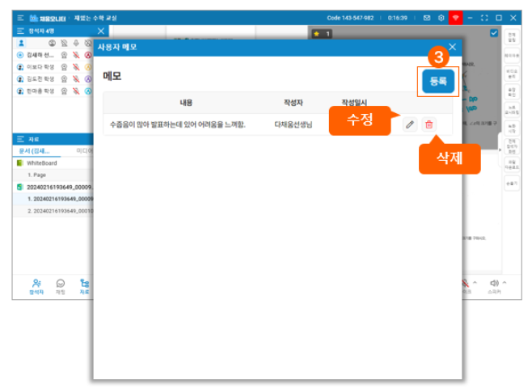Delete the memo with the trash icon
The height and width of the screenshot is (392, 532).
pyautogui.click(x=429, y=124)
